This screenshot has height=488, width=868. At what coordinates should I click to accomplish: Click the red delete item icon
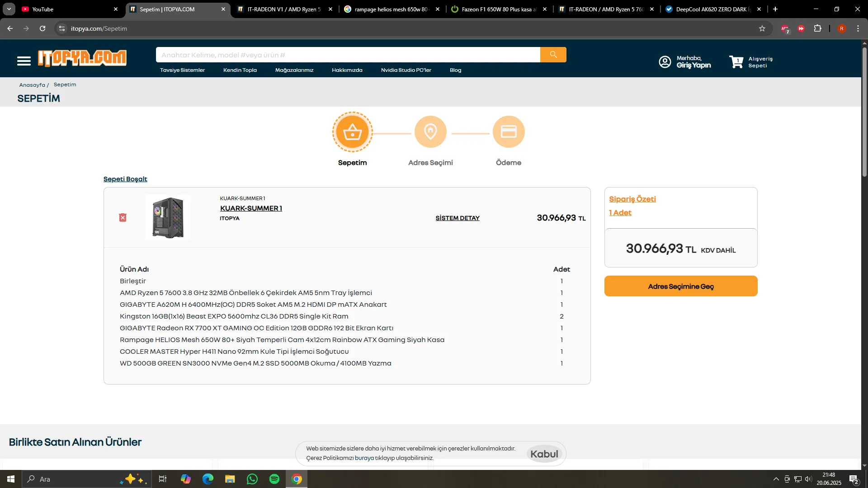click(123, 218)
